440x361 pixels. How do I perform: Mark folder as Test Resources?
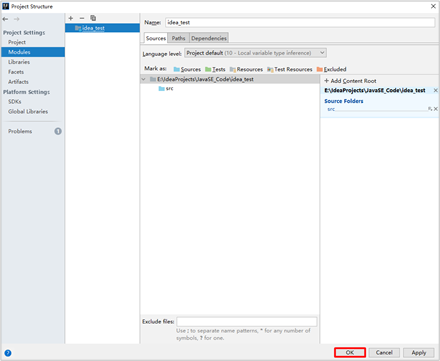[x=290, y=69]
